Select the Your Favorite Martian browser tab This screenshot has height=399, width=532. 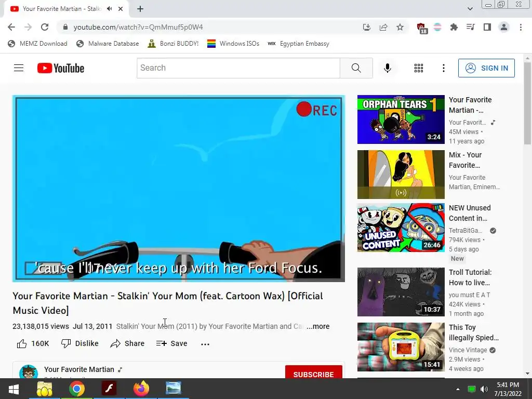pyautogui.click(x=66, y=9)
